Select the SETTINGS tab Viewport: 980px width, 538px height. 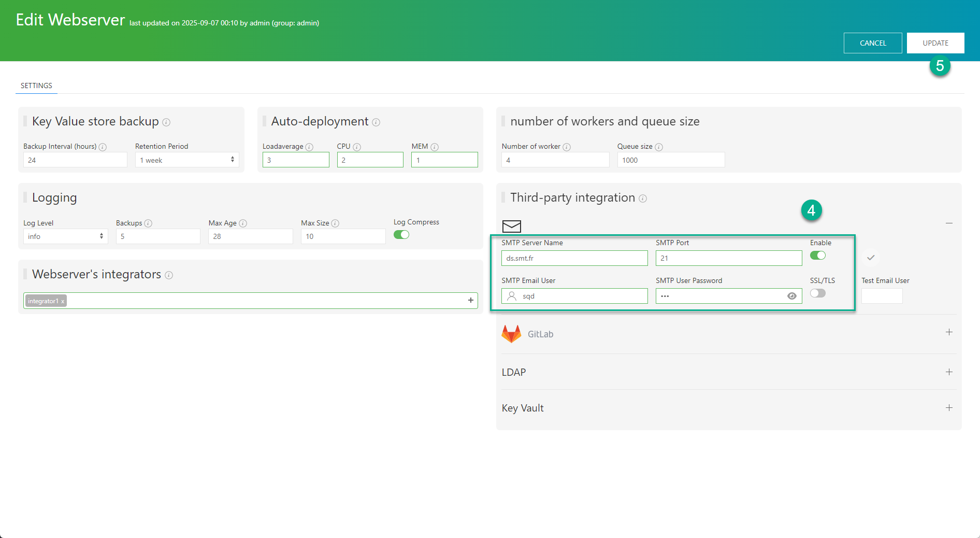click(36, 86)
